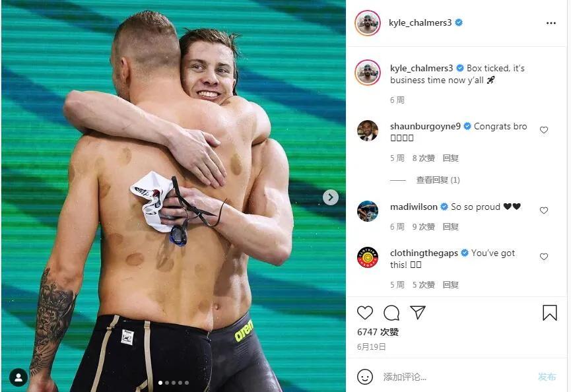Reply to madiwilson's comment
This screenshot has height=392, width=571.
(450, 227)
